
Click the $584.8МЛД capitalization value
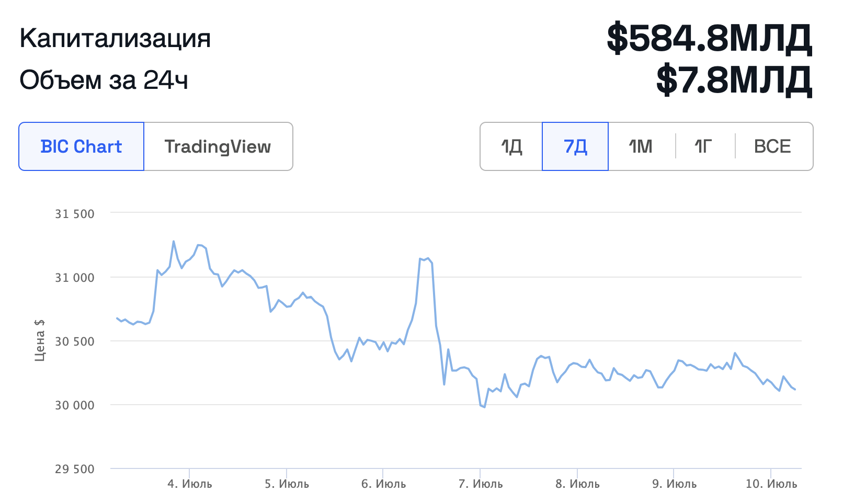tap(709, 39)
